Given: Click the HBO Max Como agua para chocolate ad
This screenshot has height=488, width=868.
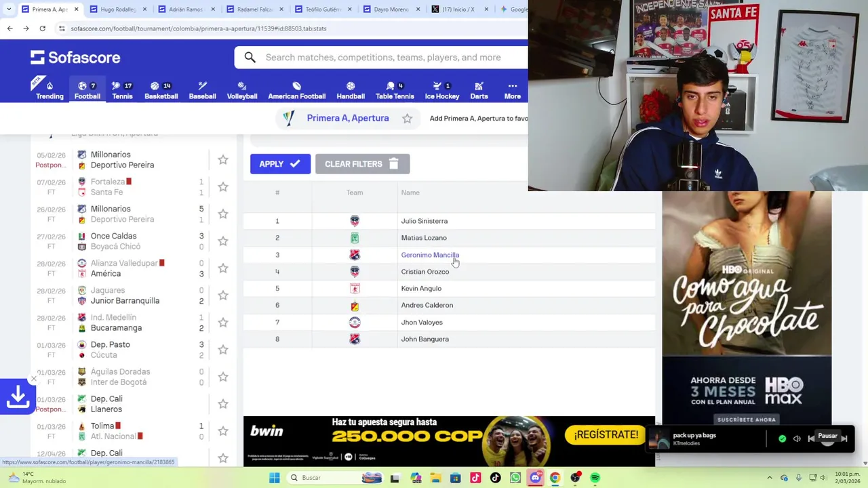Looking at the screenshot, I should click(x=747, y=308).
